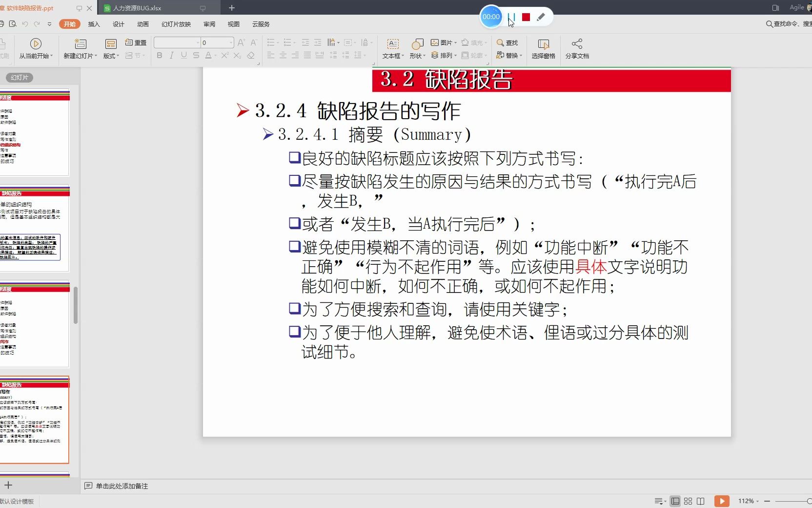Click the 分享文档 share document icon
The image size is (812, 508).
pos(577,43)
